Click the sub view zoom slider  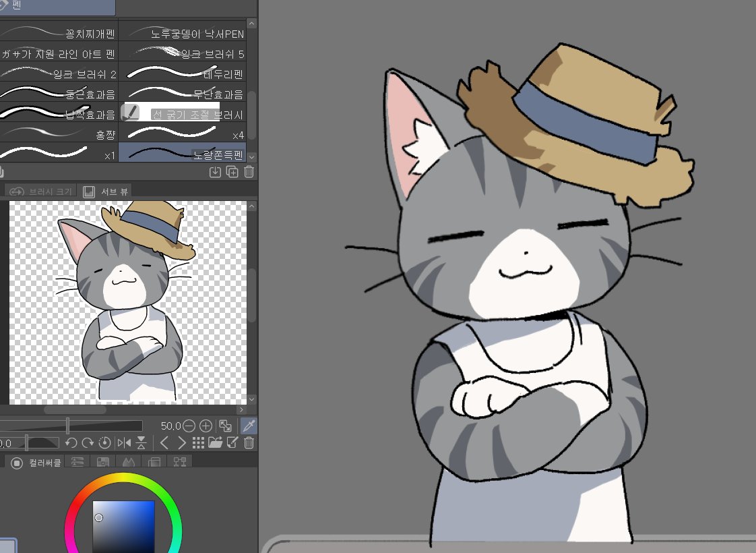pos(71,426)
